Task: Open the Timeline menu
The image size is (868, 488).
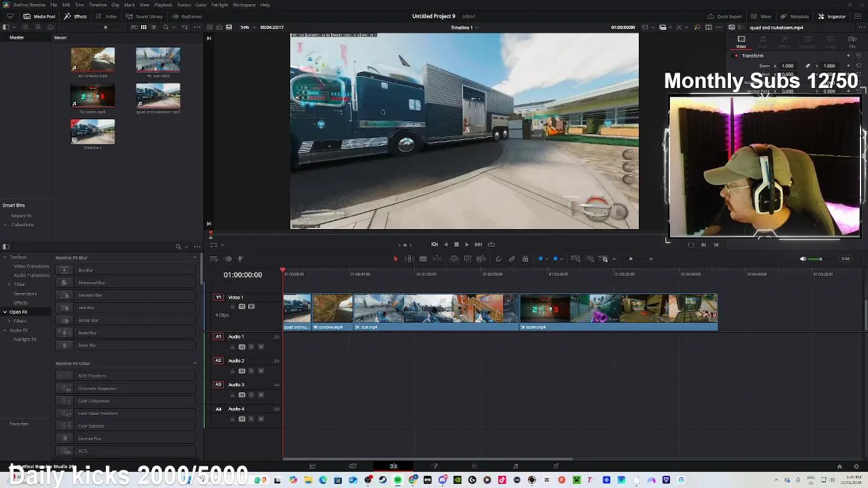Action: (x=98, y=5)
